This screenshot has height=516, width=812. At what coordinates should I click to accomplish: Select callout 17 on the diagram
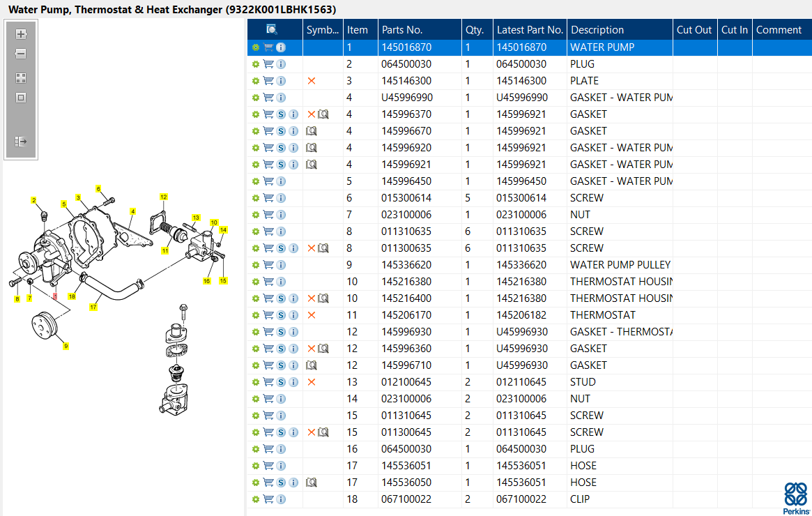[93, 307]
